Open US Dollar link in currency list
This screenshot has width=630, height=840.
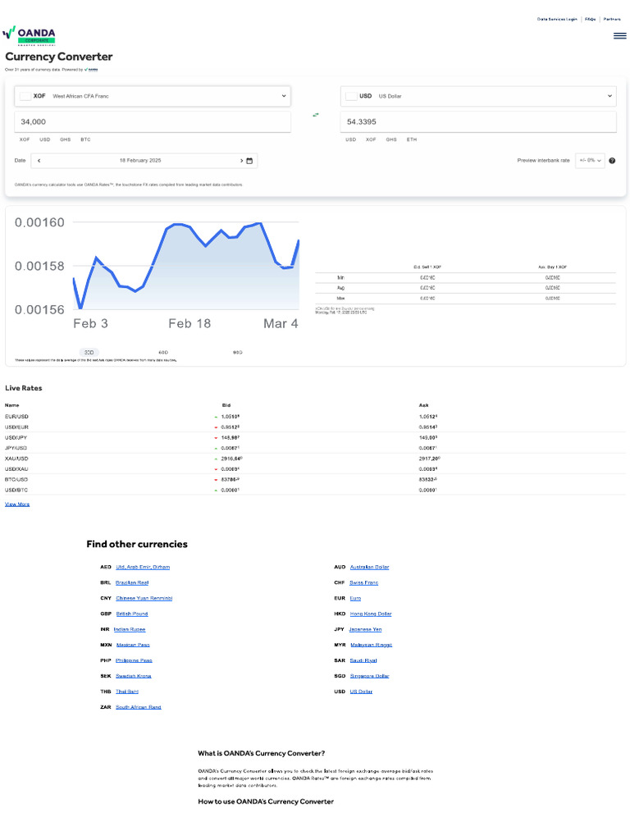pyautogui.click(x=361, y=692)
